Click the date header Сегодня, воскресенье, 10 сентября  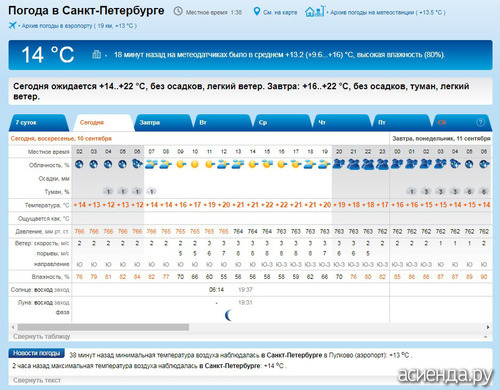click(x=61, y=138)
